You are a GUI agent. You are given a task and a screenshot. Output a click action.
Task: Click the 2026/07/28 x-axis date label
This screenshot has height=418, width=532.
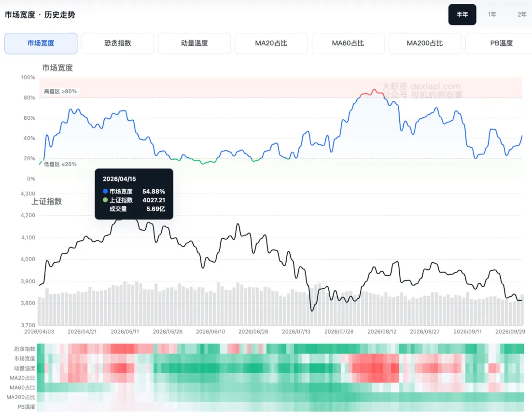point(339,332)
